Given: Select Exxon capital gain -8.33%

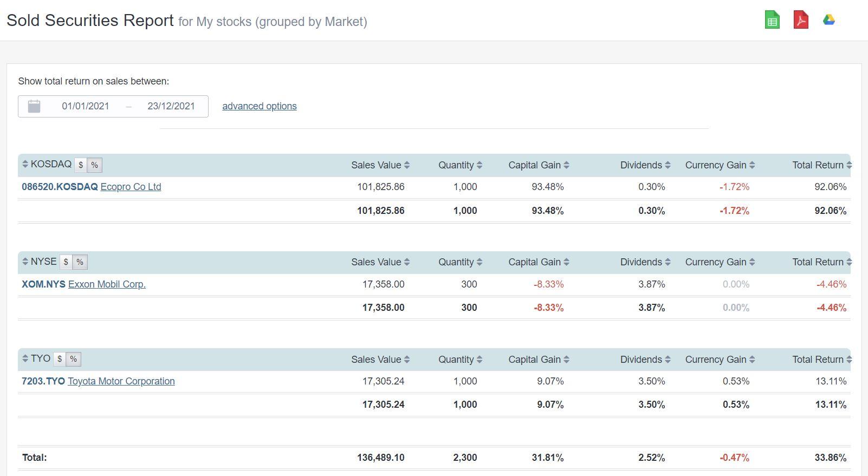Looking at the screenshot, I should 549,284.
